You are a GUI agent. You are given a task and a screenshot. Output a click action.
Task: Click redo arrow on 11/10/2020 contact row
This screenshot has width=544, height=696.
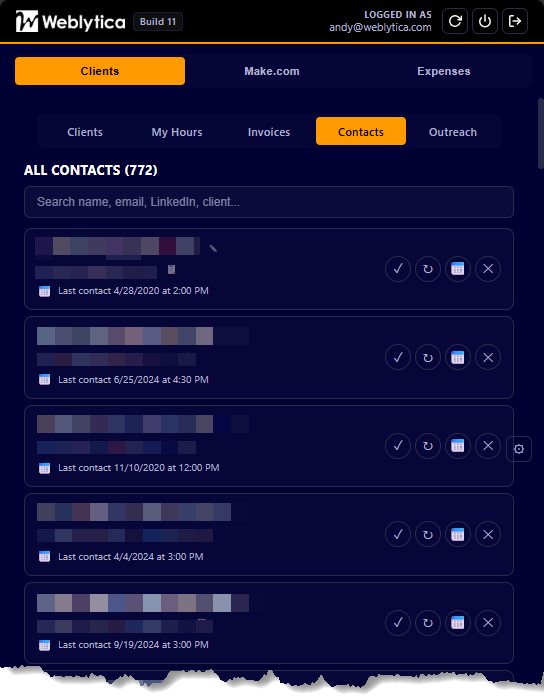pyautogui.click(x=428, y=446)
